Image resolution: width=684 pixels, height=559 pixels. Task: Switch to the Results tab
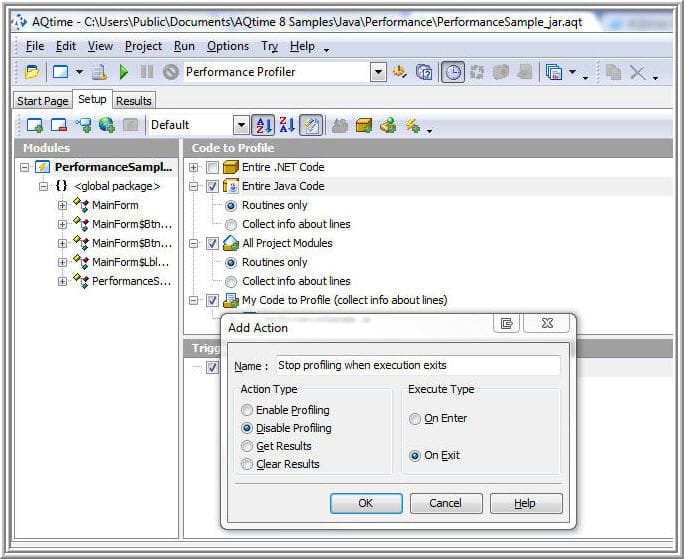pos(133,101)
